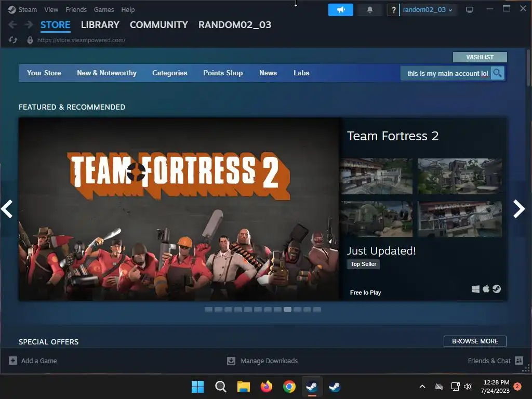Viewport: 532px width, 399px height.
Task: Go forward with the right arrow
Action: tap(29, 25)
